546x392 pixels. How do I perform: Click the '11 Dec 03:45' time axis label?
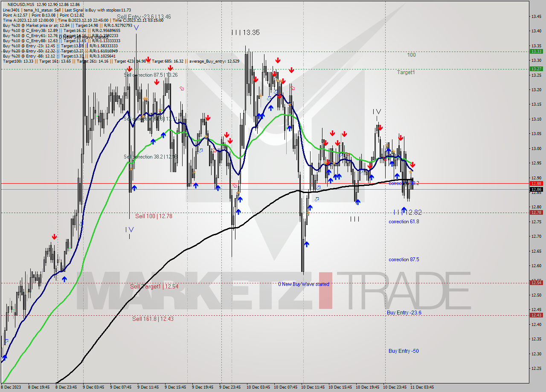422,387
